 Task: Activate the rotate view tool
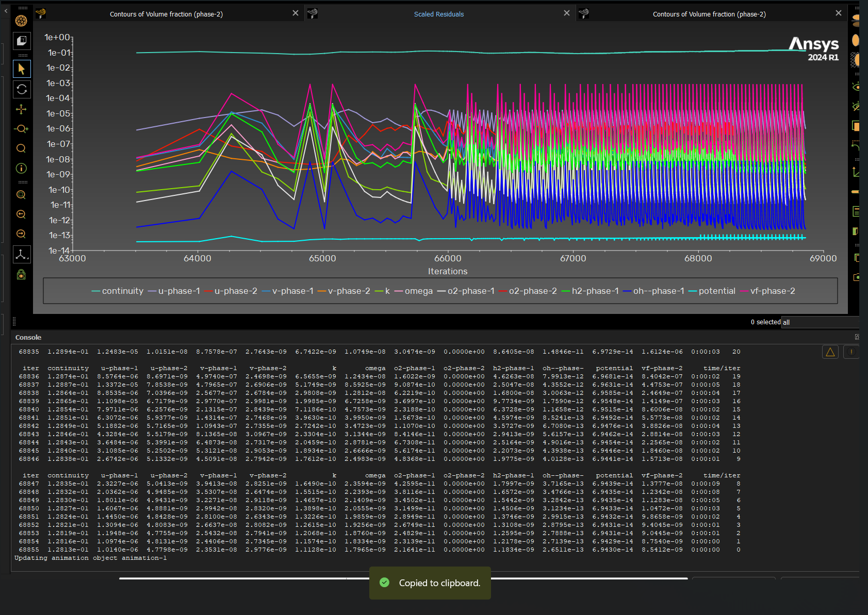[x=21, y=89]
